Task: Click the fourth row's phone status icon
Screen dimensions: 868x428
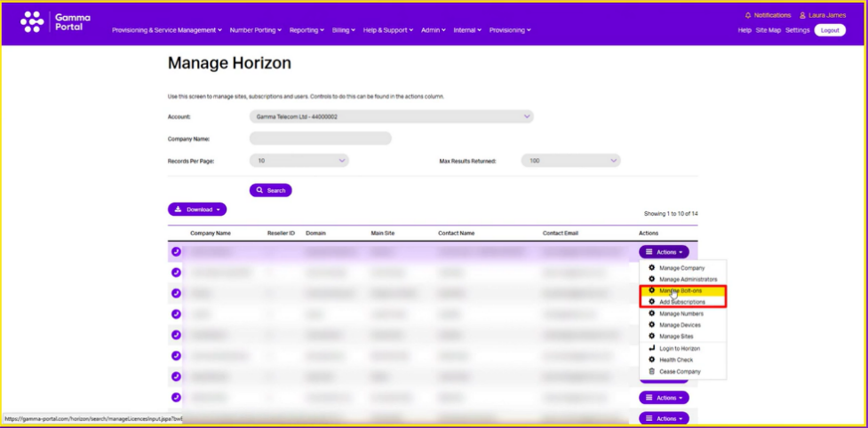Action: 176,314
